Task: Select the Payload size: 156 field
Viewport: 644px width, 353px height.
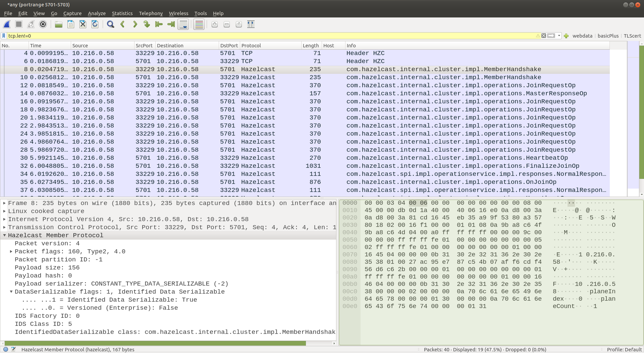Action: pyautogui.click(x=47, y=268)
